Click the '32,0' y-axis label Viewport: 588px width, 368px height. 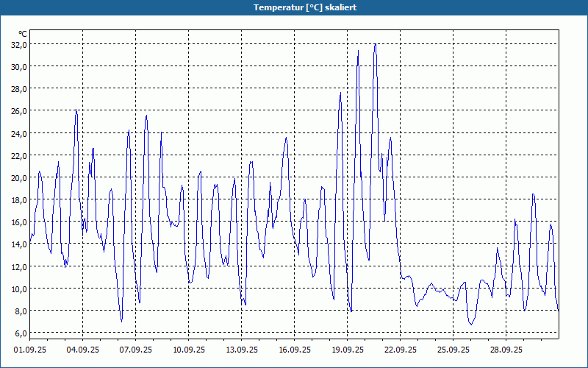(x=19, y=45)
